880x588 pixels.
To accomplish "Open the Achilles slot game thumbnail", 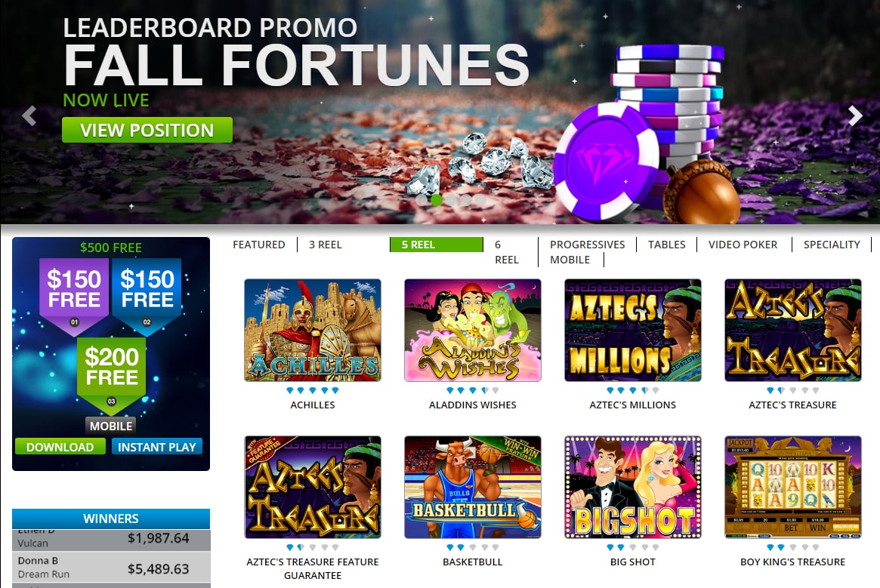I will pos(313,330).
